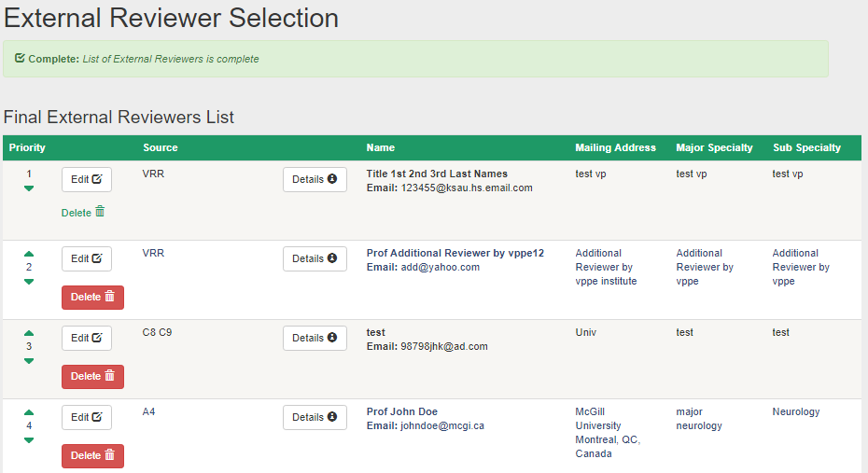Show Details for 98798jhk@ad.com reviewer
The height and width of the screenshot is (473, 868).
(x=315, y=338)
